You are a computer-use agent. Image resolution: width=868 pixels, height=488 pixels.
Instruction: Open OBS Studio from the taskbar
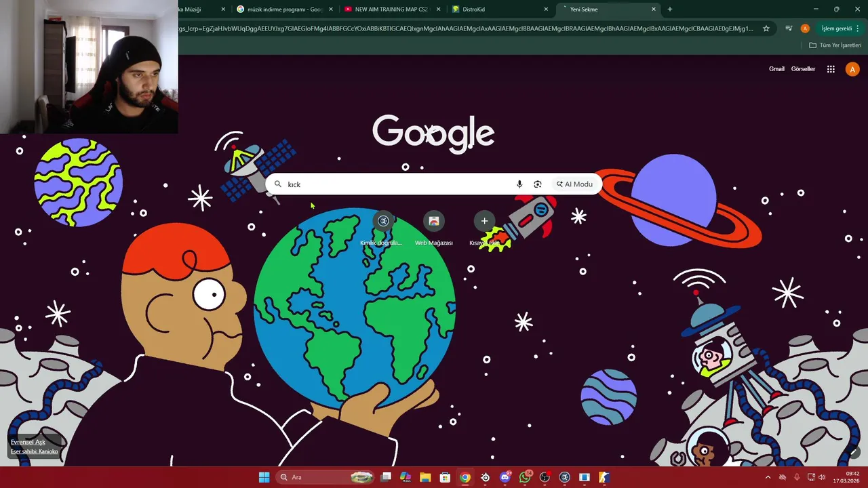(545, 477)
